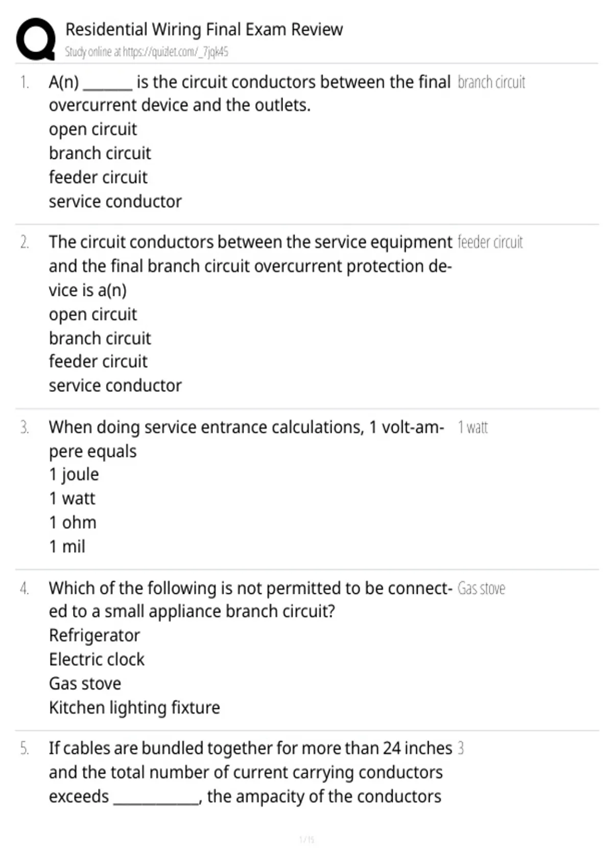
Task: Click the 'Gas stove' answer beside question 4
Action: (x=481, y=588)
